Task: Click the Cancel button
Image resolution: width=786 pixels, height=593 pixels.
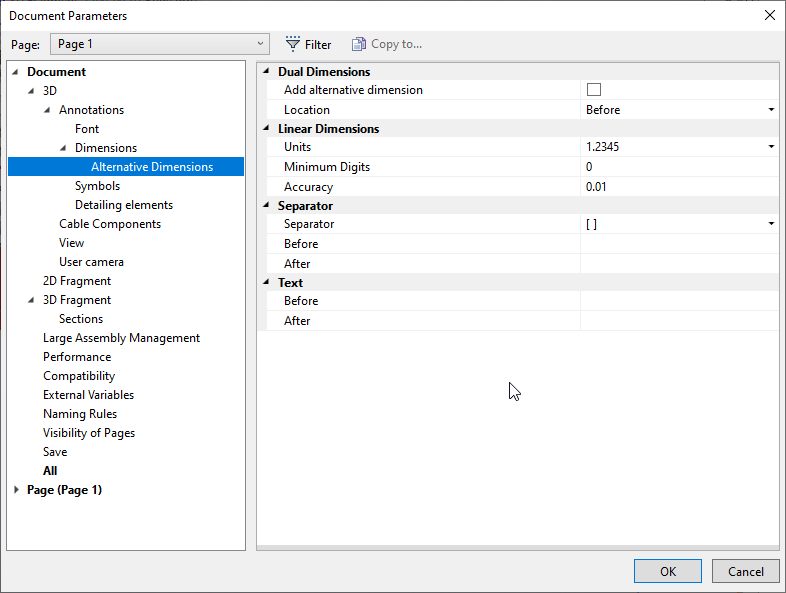Action: (745, 571)
